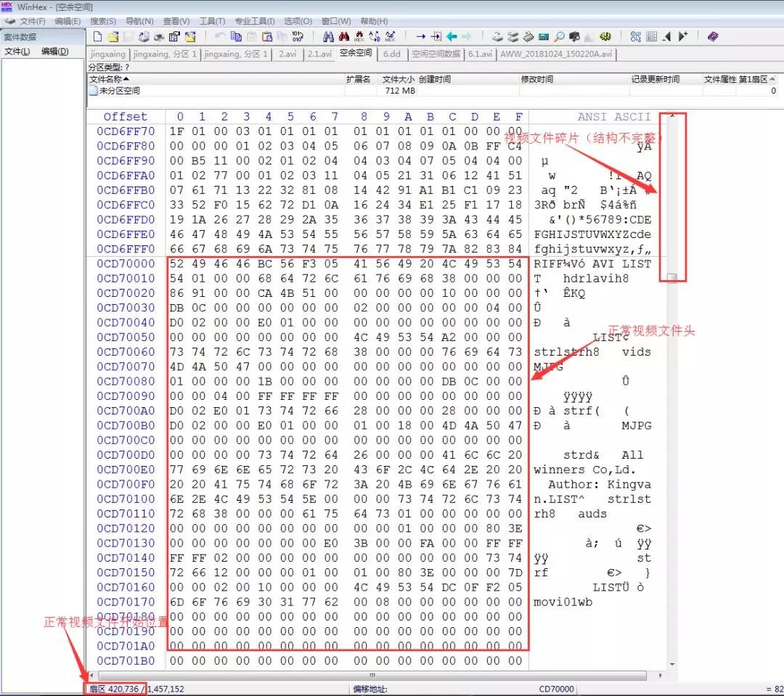
Task: Sort by the 记录更新时间 column header
Action: pyautogui.click(x=666, y=79)
